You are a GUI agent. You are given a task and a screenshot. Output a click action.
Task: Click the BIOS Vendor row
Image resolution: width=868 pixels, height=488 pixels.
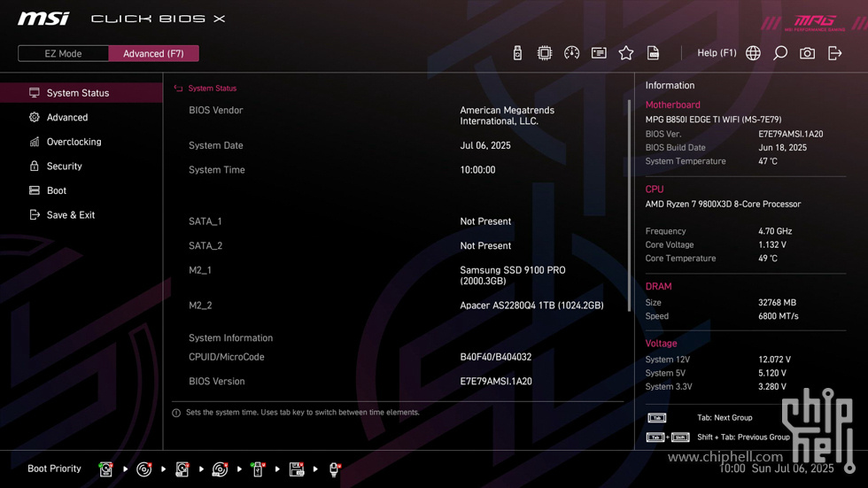coord(398,116)
